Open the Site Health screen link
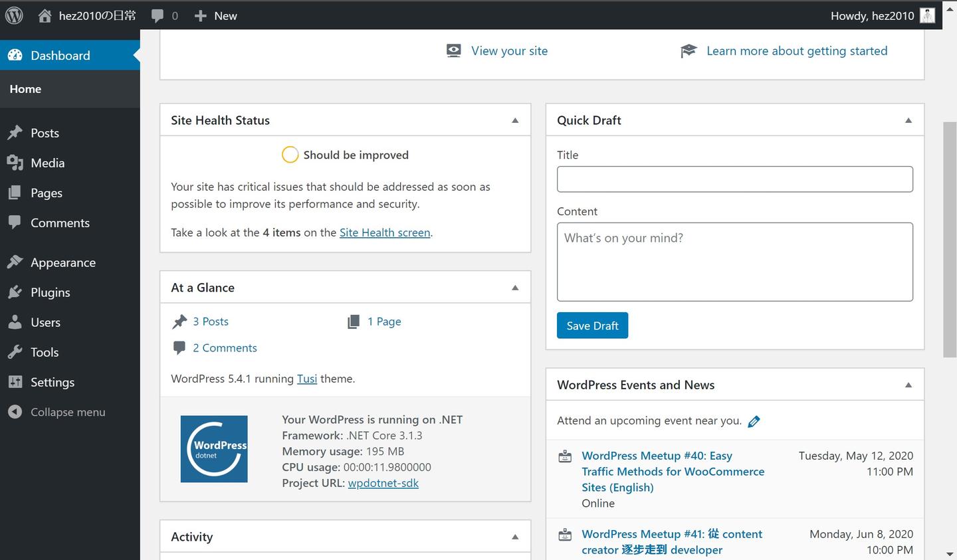957x560 pixels. (385, 233)
